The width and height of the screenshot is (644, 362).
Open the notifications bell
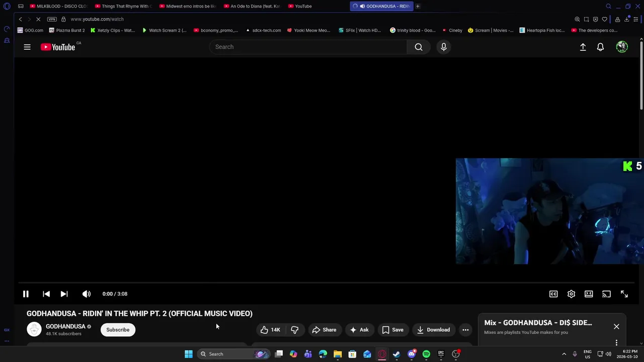pos(600,47)
